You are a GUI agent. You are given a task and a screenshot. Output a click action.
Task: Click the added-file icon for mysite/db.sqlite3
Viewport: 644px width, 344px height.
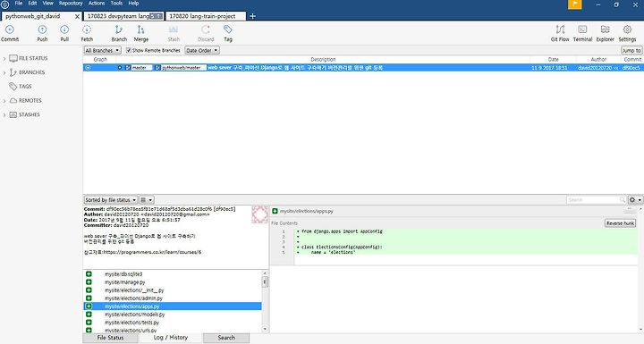click(89, 273)
